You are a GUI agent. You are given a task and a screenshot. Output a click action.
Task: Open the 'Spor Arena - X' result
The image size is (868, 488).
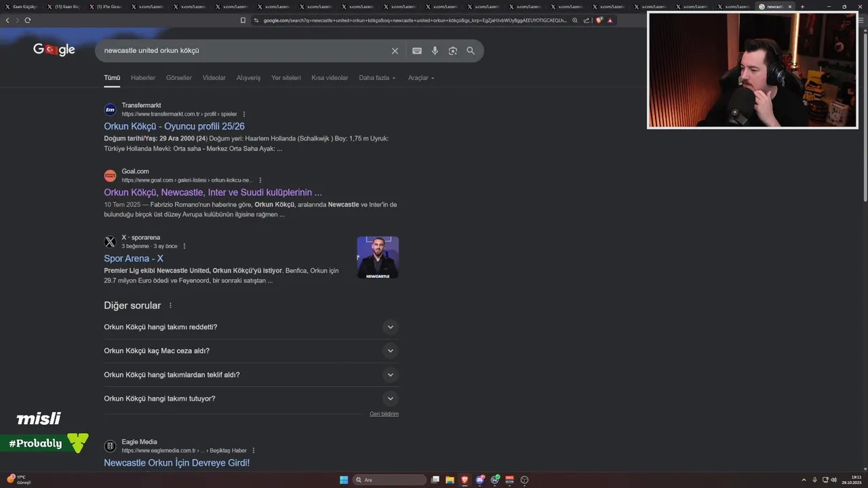click(x=134, y=258)
